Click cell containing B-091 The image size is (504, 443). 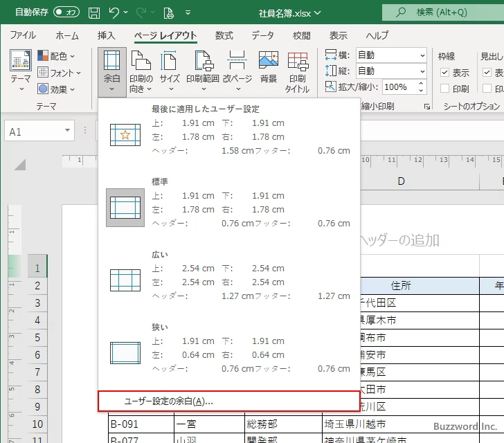tap(141, 424)
